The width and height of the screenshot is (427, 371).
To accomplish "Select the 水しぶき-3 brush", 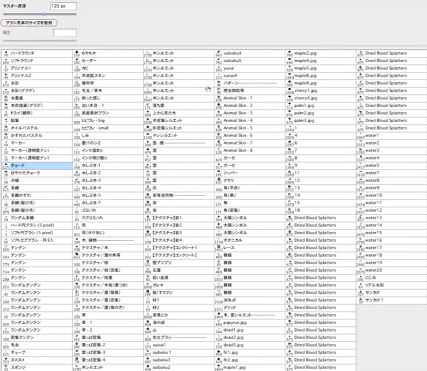I will click(x=108, y=180).
